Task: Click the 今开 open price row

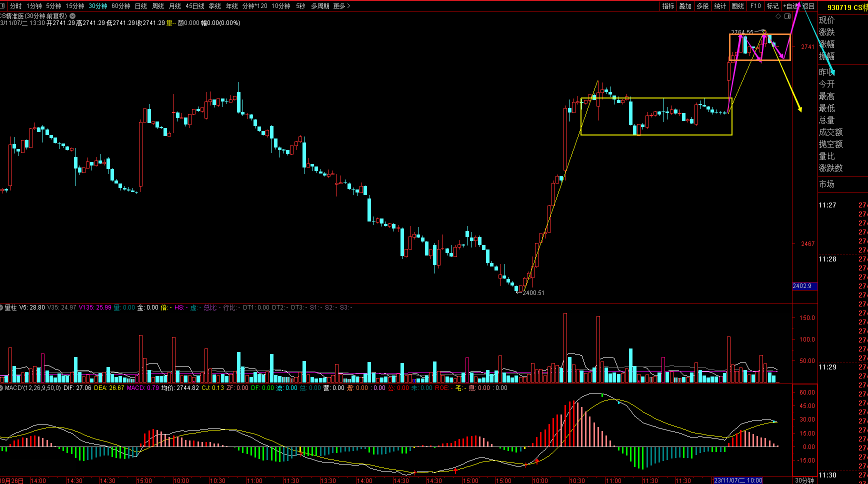Action: tap(826, 84)
